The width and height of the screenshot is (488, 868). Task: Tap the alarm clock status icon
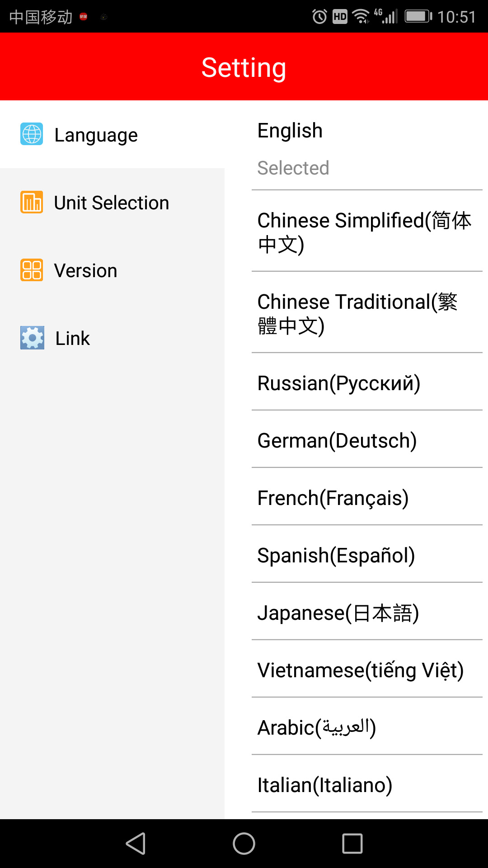pos(319,17)
